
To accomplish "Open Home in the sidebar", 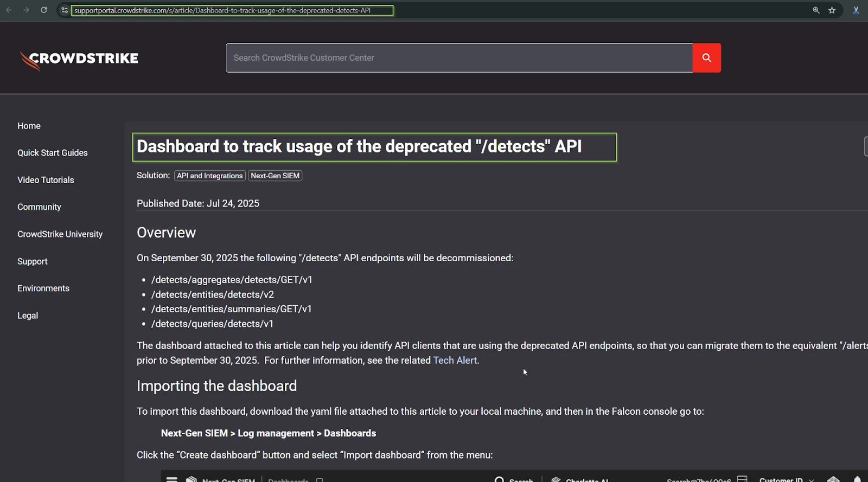I will [x=29, y=126].
